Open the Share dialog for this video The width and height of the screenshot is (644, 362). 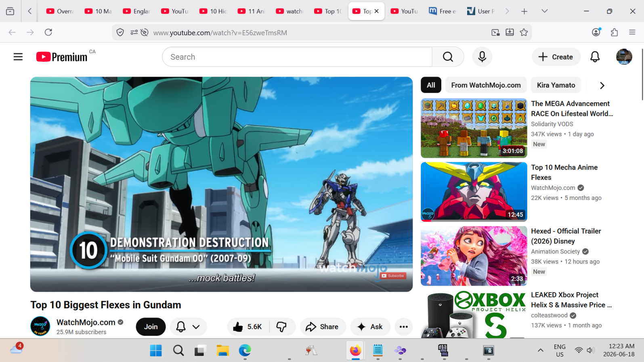(x=323, y=327)
